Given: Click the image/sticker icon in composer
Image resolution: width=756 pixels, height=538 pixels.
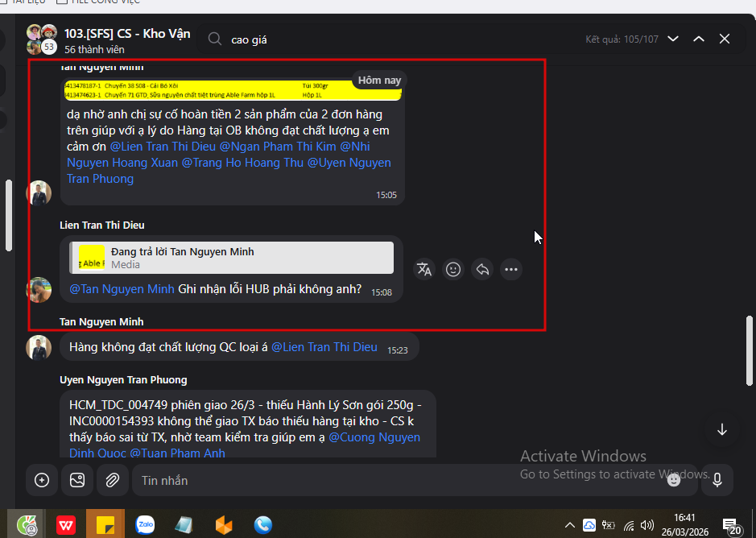Looking at the screenshot, I should tap(77, 480).
